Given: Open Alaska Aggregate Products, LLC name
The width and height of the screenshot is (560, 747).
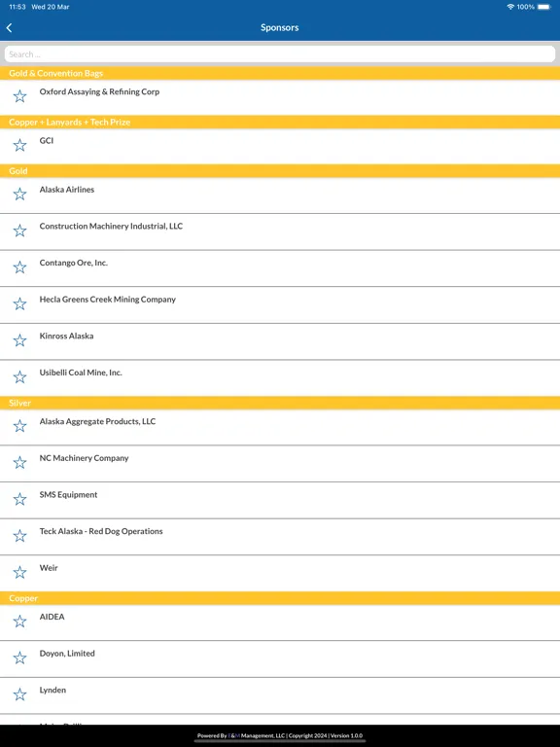Looking at the screenshot, I should tap(97, 421).
